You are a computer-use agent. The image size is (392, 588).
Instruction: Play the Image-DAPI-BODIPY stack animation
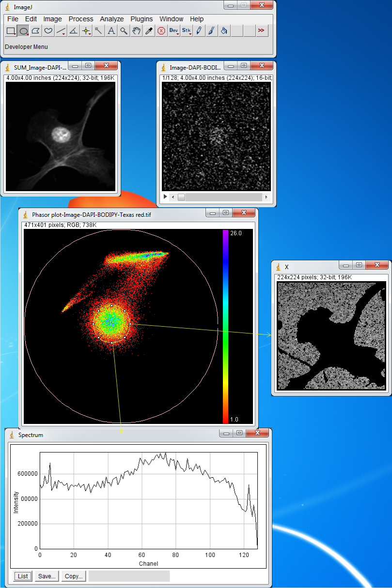click(165, 197)
